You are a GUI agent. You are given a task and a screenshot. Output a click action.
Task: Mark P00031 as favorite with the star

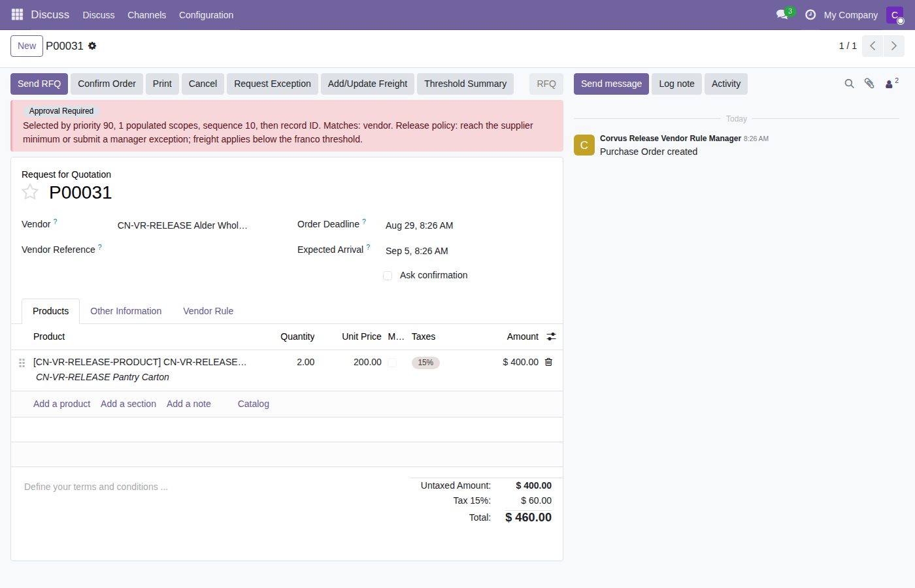[x=30, y=192]
